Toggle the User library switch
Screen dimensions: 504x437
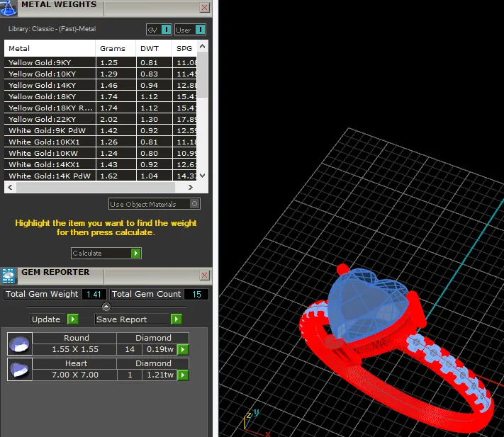[x=190, y=30]
